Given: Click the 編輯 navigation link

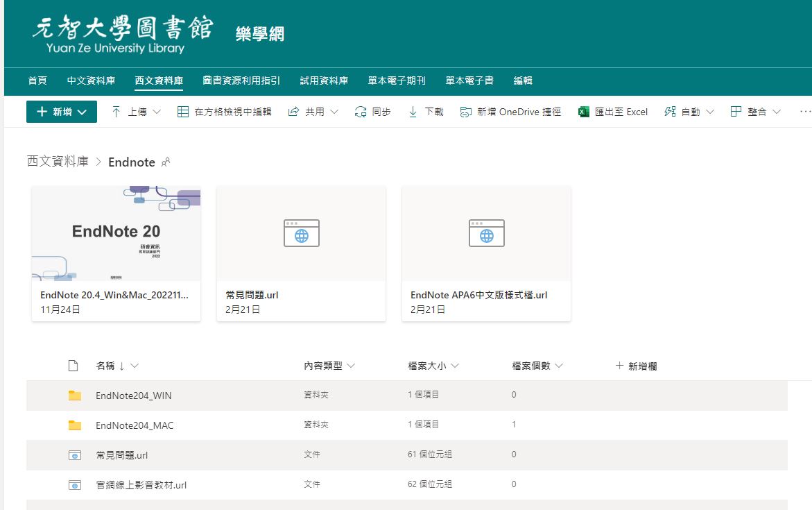Looking at the screenshot, I should (523, 80).
